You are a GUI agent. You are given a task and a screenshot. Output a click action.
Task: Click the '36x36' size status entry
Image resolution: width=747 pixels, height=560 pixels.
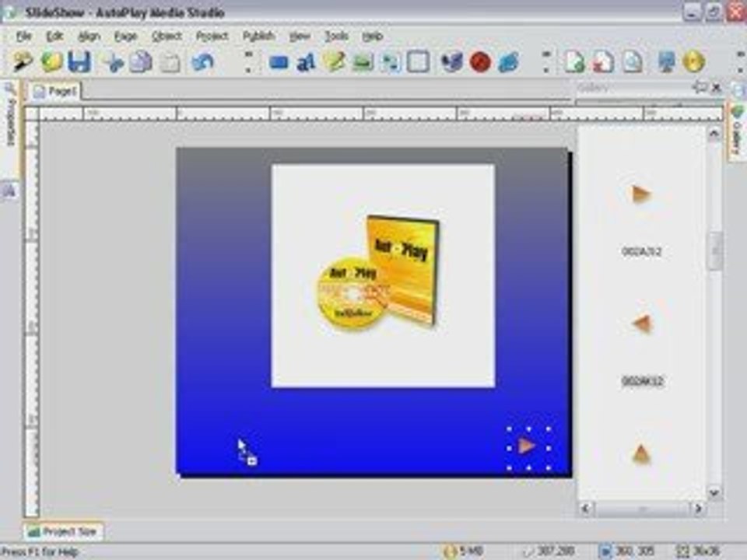(699, 552)
